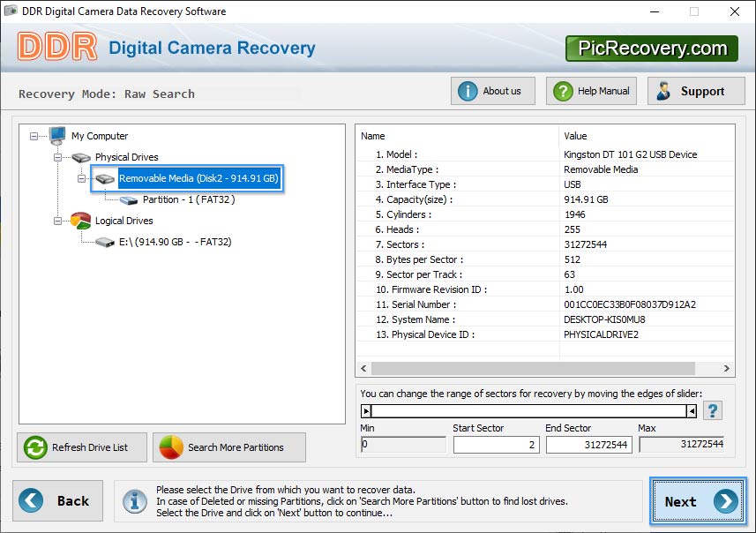
Task: Click the horizontal scrollbar thumb in details
Action: point(533,369)
